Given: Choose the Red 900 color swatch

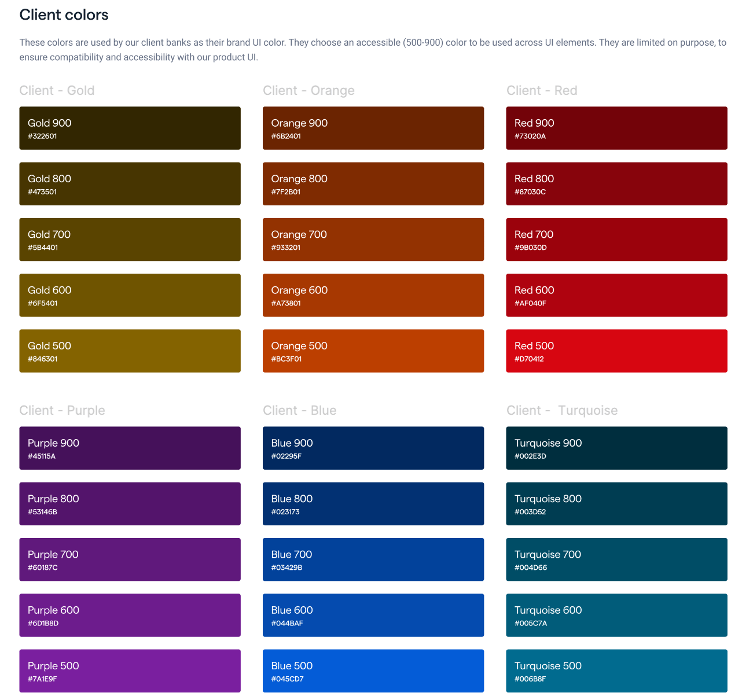Looking at the screenshot, I should (616, 128).
